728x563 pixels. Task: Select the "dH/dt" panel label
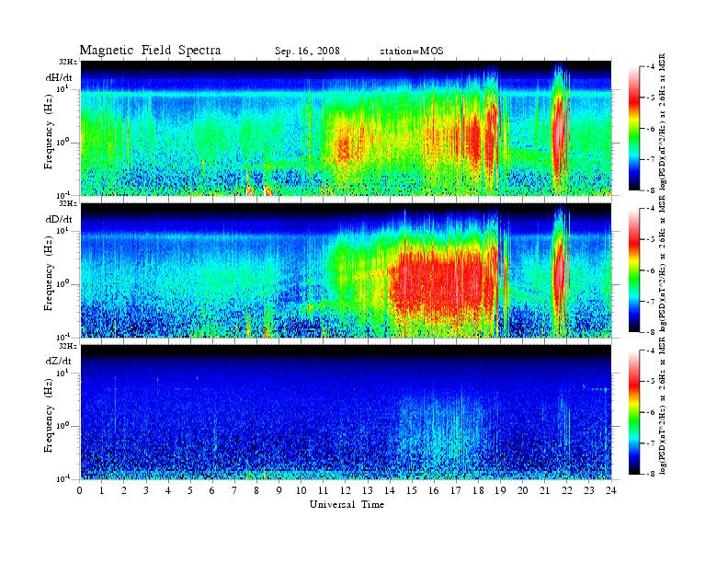[x=59, y=77]
